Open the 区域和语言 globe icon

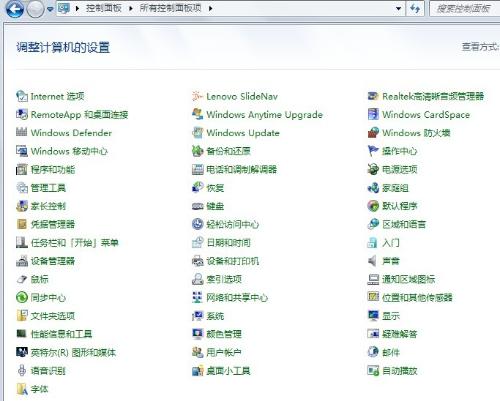[x=373, y=224]
